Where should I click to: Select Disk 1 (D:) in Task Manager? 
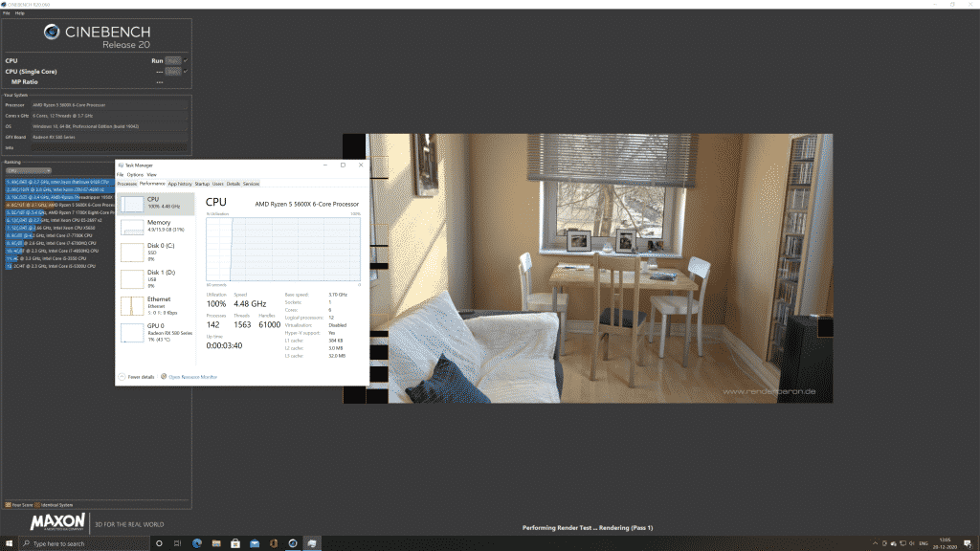tap(156, 278)
